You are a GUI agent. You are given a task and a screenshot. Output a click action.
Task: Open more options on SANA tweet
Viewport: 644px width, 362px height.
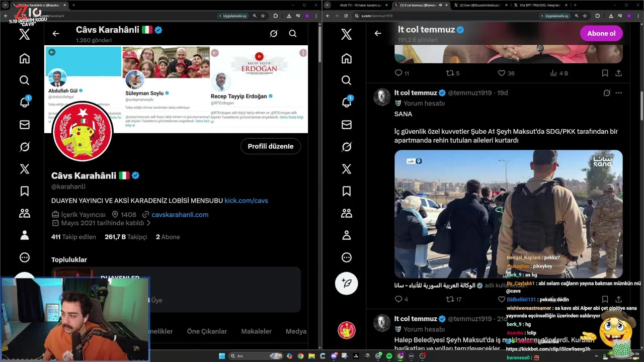619,93
